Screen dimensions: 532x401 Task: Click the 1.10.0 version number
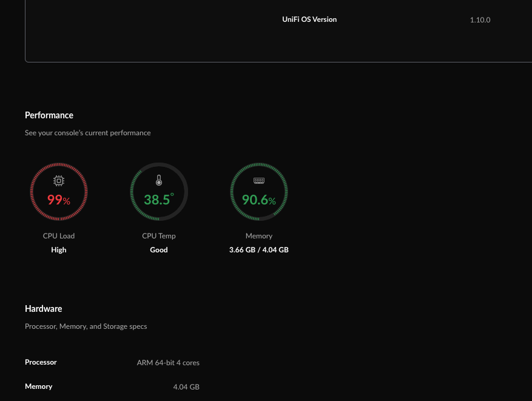[480, 20]
